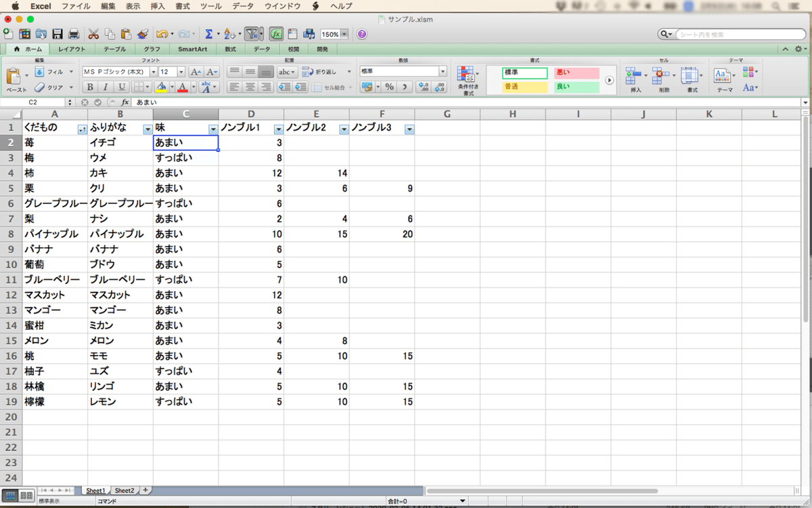Open the 折り返し wrap text menu
This screenshot has height=508, width=812.
pyautogui.click(x=327, y=72)
